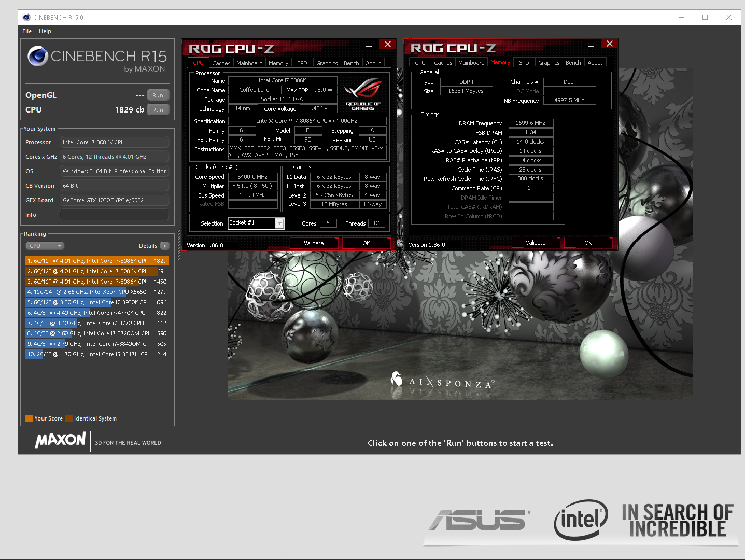Image resolution: width=745 pixels, height=560 pixels.
Task: Select ranking row i7-3720QM score 590
Action: (x=97, y=333)
